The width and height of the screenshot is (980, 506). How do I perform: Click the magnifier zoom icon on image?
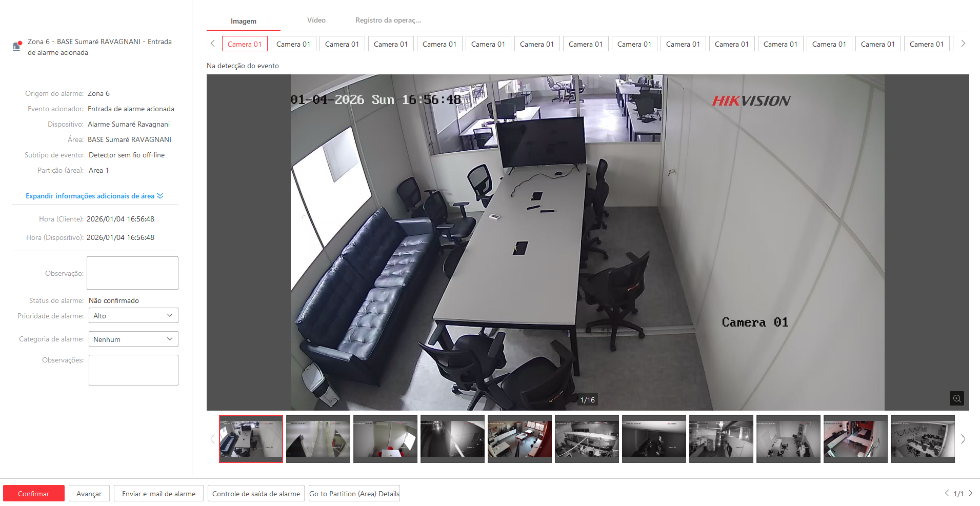[956, 398]
